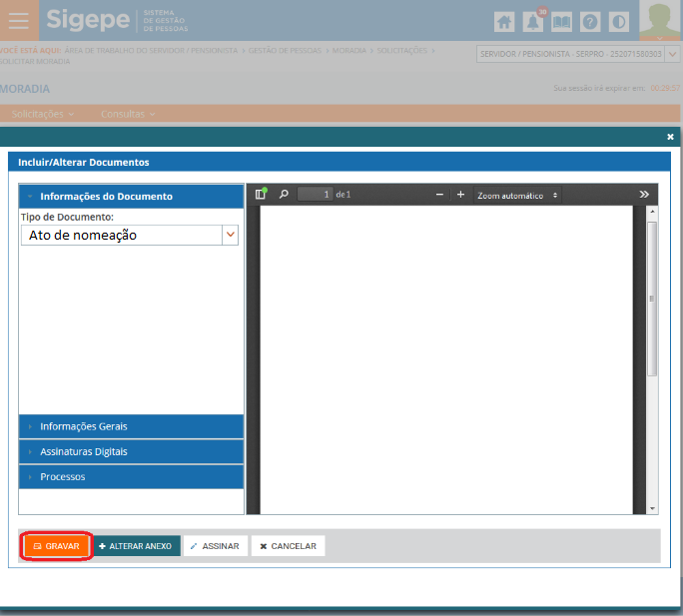Open the help question mark icon
The height and width of the screenshot is (616, 683).
tap(590, 22)
